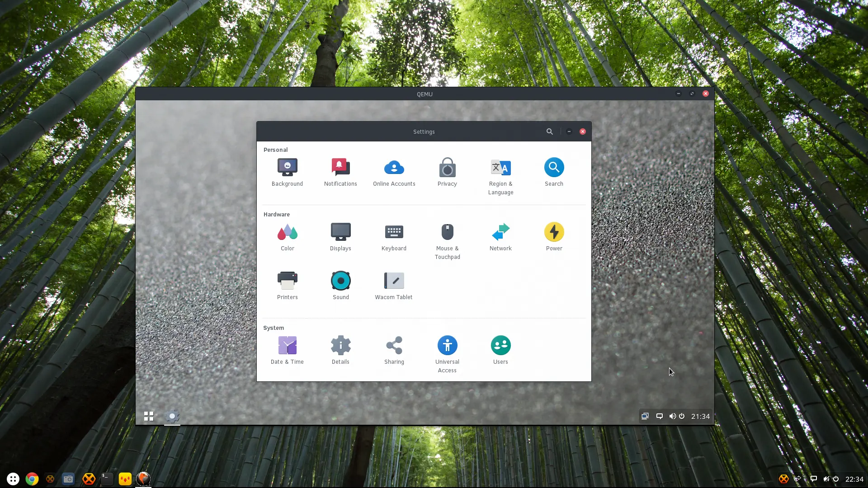Open the Keyboard settings
Screen dimensions: 868x488
pyautogui.click(x=394, y=237)
